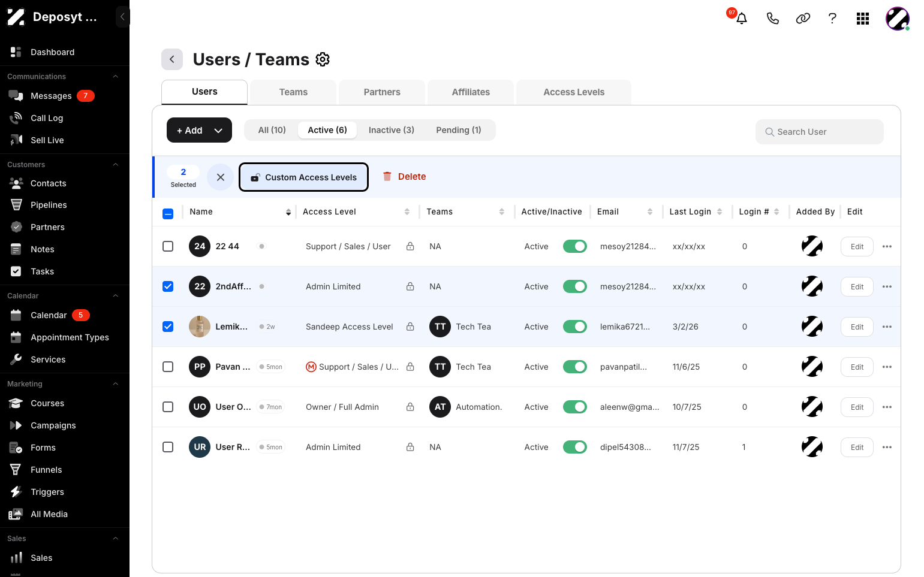Open more options for Pavan row
The image size is (924, 577).
coord(887,367)
